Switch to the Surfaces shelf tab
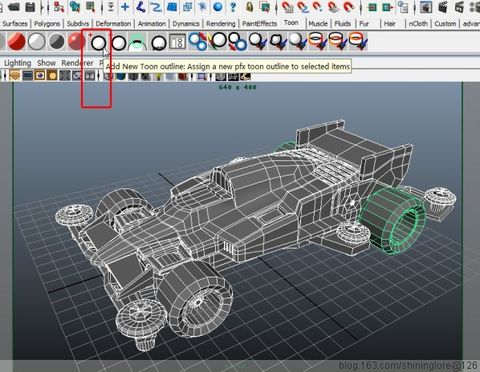The width and height of the screenshot is (480, 372). [x=15, y=24]
